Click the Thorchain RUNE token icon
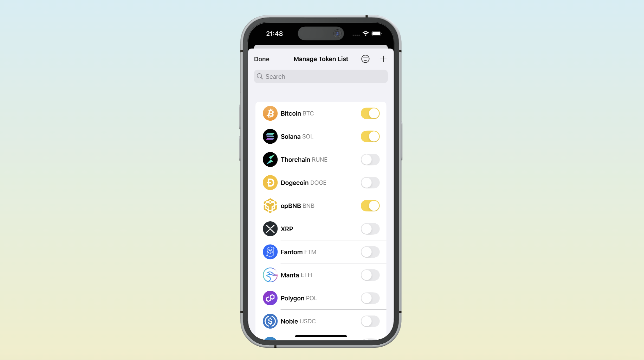This screenshot has height=360, width=644. pos(270,159)
